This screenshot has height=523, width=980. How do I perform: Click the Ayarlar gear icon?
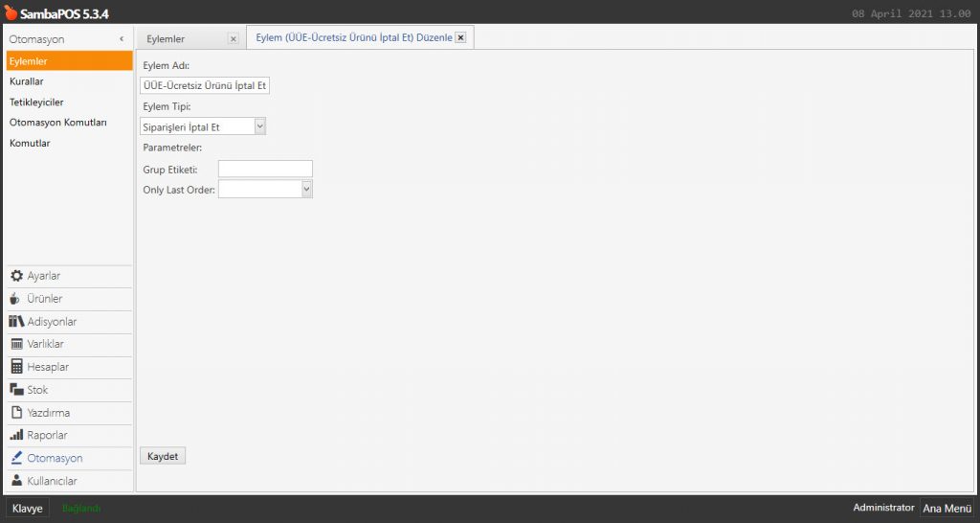click(x=16, y=276)
